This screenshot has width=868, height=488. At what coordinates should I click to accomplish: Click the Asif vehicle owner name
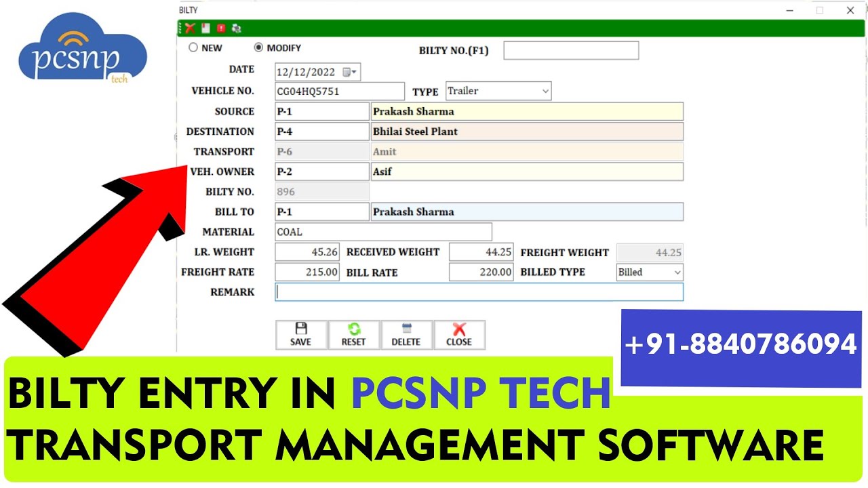[527, 171]
